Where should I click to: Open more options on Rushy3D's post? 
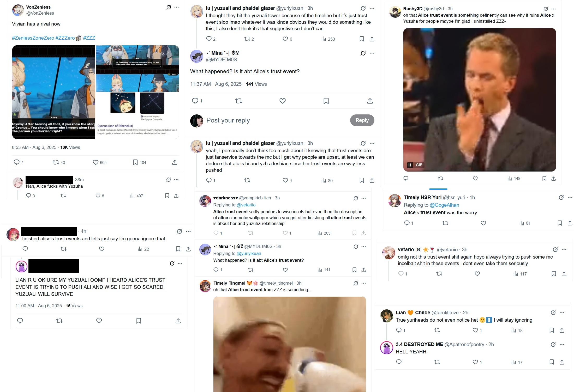pos(554,9)
